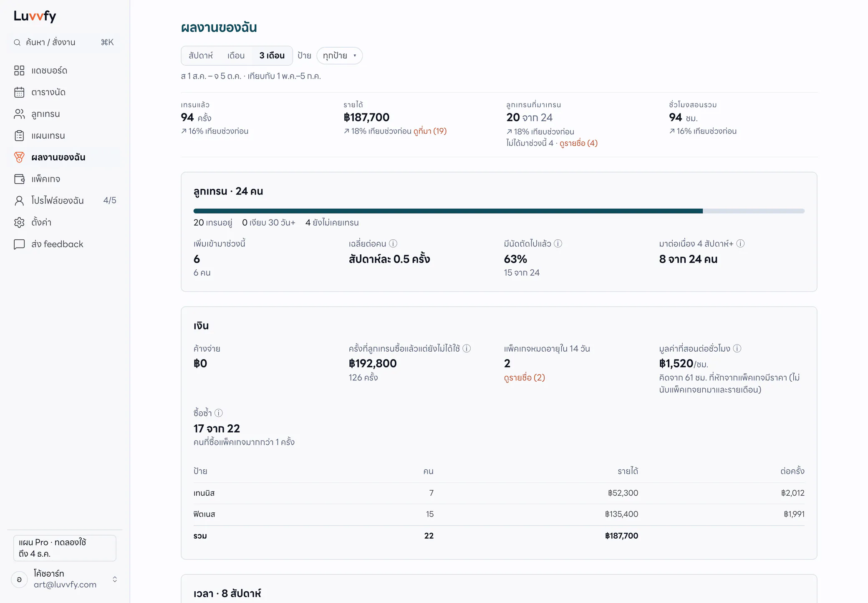This screenshot has height=603, width=868.
Task: Click the ฿192,800 unused sessions value
Action: pyautogui.click(x=373, y=363)
